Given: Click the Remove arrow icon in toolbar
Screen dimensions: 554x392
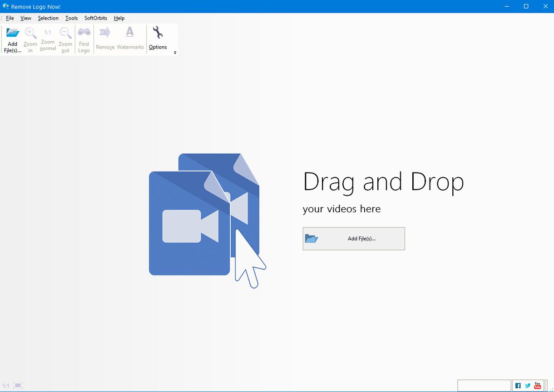Looking at the screenshot, I should (x=105, y=33).
